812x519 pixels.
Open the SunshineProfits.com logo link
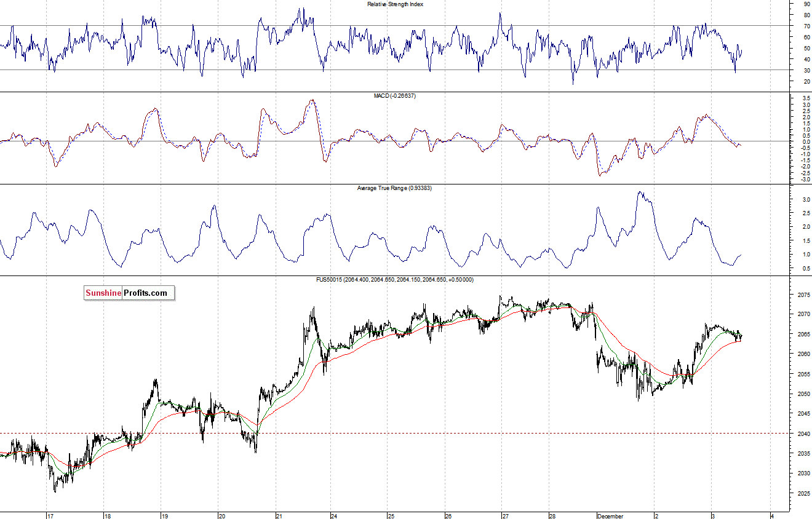click(130, 293)
